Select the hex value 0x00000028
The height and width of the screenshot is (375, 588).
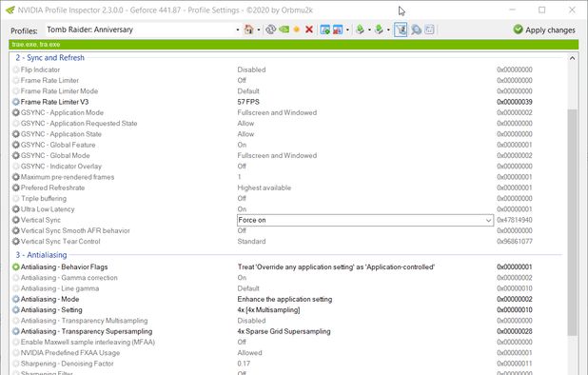[x=515, y=331]
